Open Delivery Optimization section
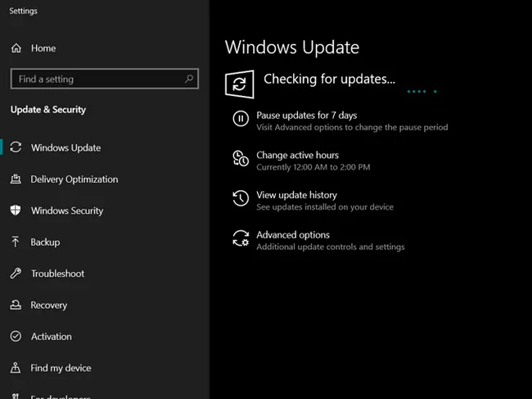The image size is (532, 399). [74, 179]
